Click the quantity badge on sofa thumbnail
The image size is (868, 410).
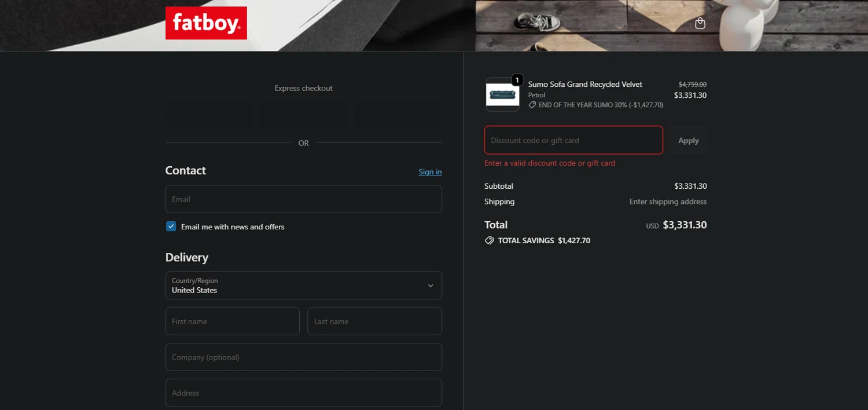517,80
